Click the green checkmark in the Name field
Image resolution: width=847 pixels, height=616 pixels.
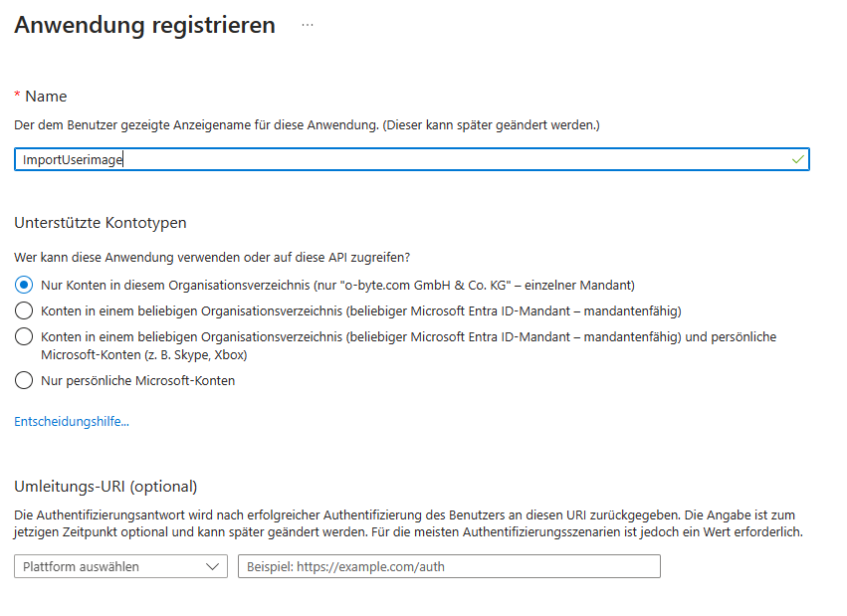(797, 159)
